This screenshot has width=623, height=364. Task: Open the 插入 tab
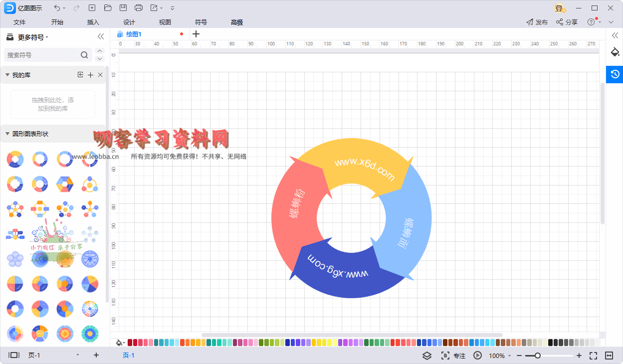(x=93, y=22)
